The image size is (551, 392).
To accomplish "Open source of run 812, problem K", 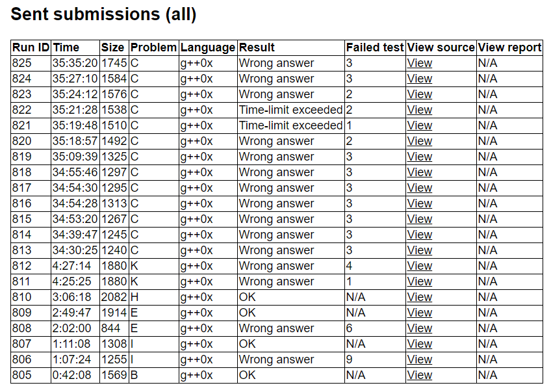I will pyautogui.click(x=419, y=266).
